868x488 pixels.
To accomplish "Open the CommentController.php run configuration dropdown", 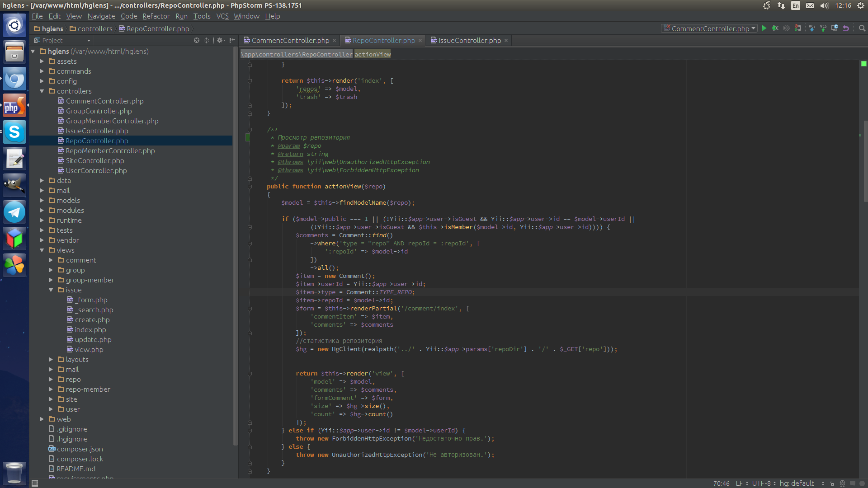I will click(710, 28).
